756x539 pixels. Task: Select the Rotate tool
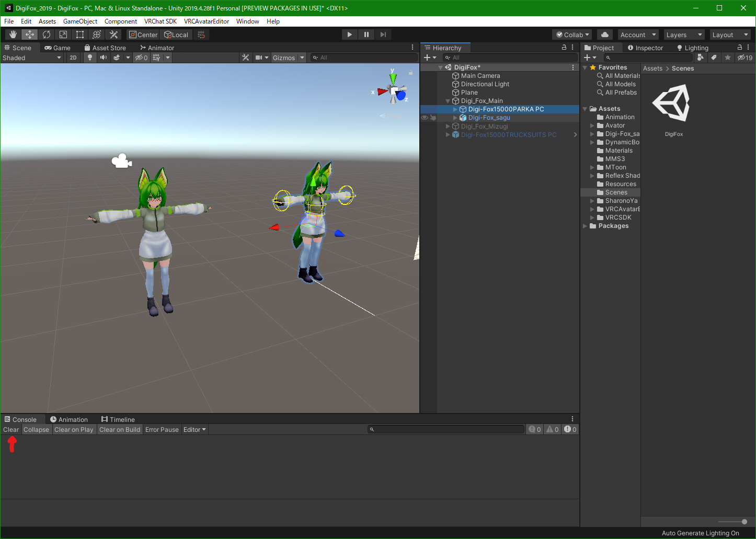tap(47, 35)
